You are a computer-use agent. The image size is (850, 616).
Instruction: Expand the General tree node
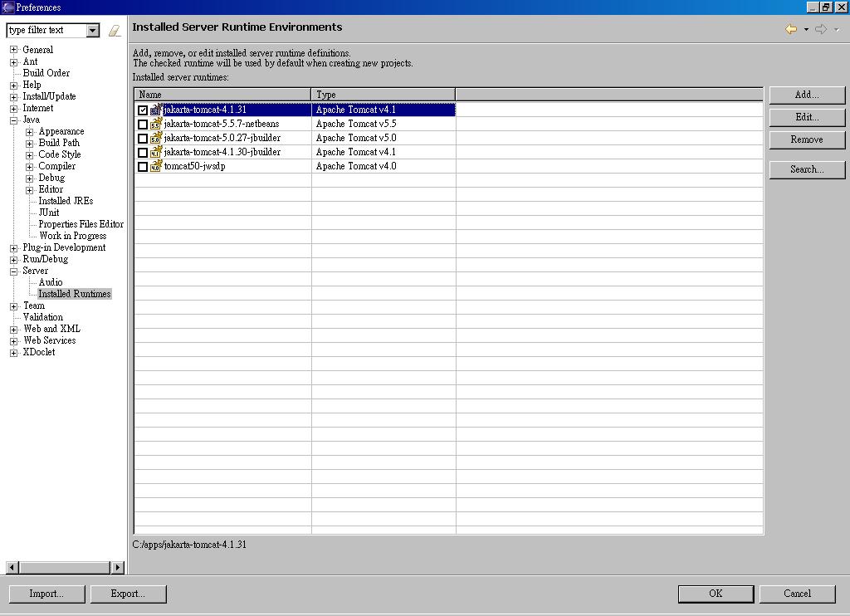tap(13, 50)
